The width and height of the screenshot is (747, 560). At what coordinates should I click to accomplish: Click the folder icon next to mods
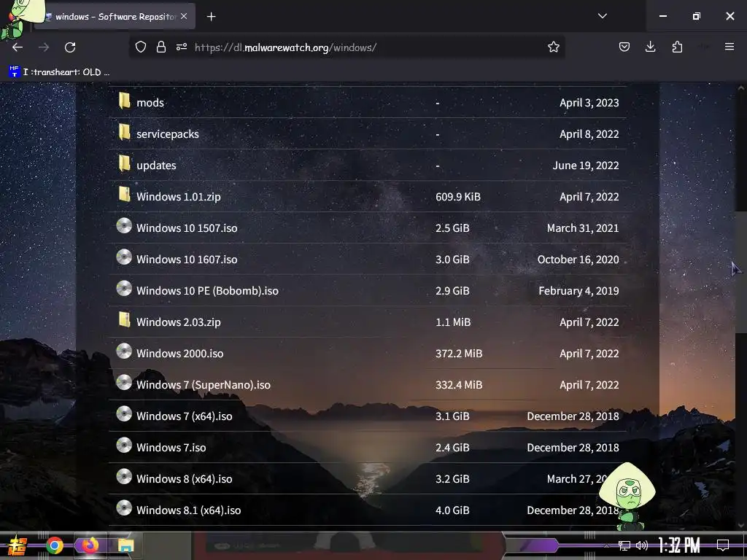[124, 101]
